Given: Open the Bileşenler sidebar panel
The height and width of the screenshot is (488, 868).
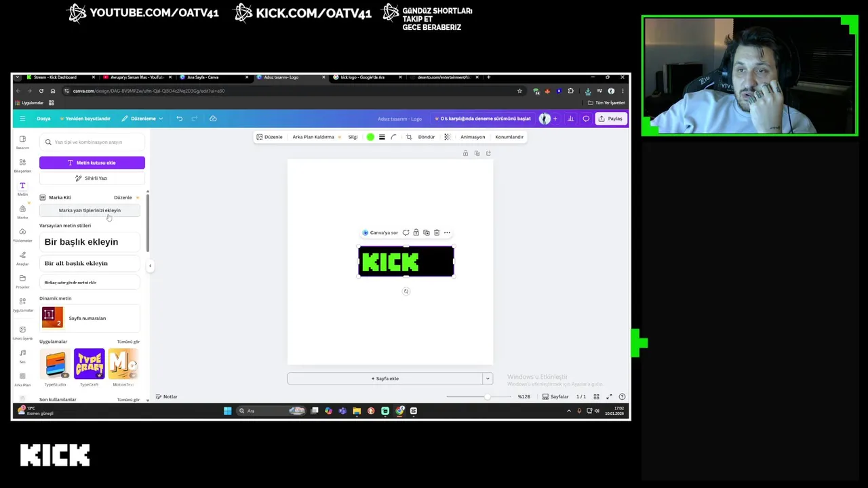Looking at the screenshot, I should [x=22, y=165].
